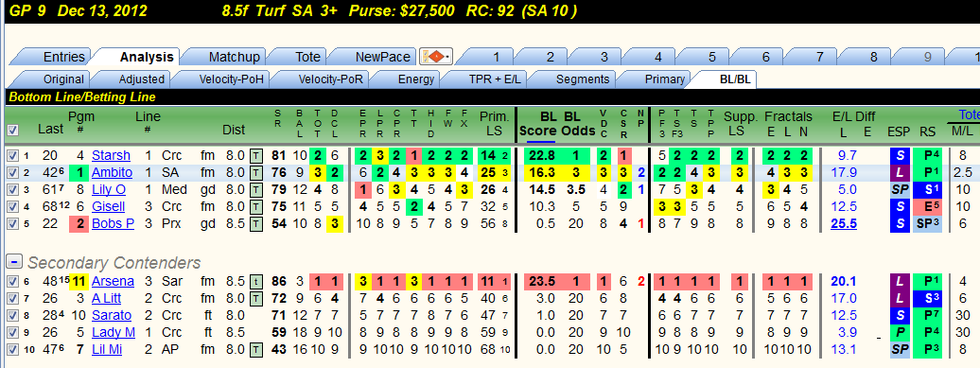Click the small t icon in Arsena row
980x368 pixels.
(x=257, y=282)
